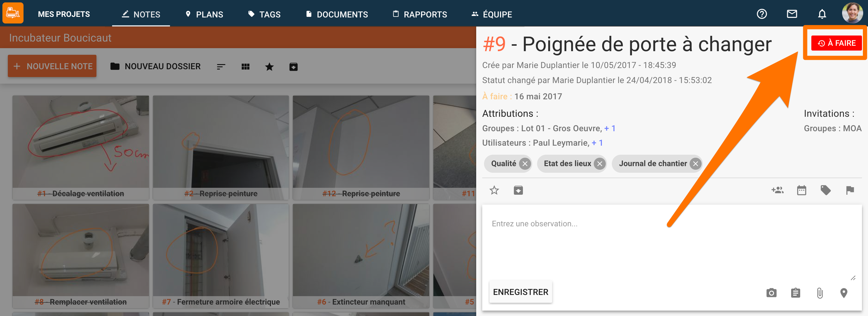The image size is (868, 316).
Task: Open note #12 Reprise peinture thumbnail
Action: coord(361,147)
